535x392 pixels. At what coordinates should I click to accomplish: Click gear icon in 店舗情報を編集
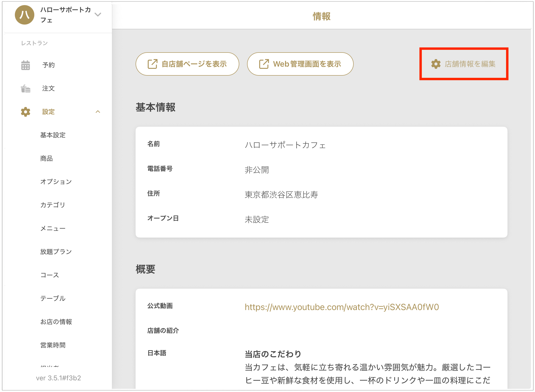pyautogui.click(x=436, y=64)
